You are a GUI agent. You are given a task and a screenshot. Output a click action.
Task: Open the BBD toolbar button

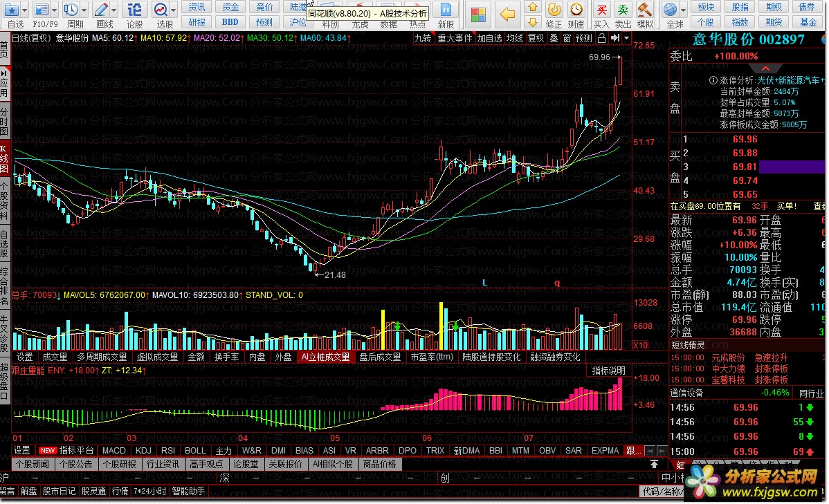pyautogui.click(x=230, y=22)
